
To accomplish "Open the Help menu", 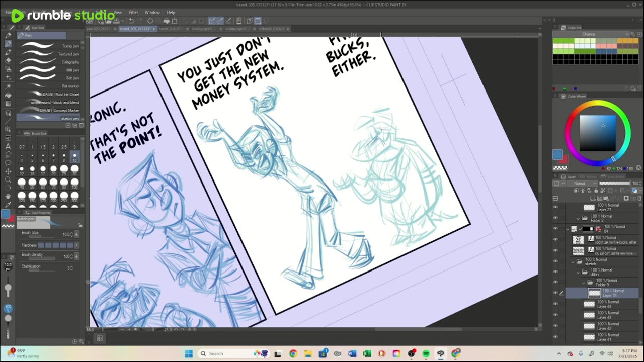I will click(x=171, y=12).
